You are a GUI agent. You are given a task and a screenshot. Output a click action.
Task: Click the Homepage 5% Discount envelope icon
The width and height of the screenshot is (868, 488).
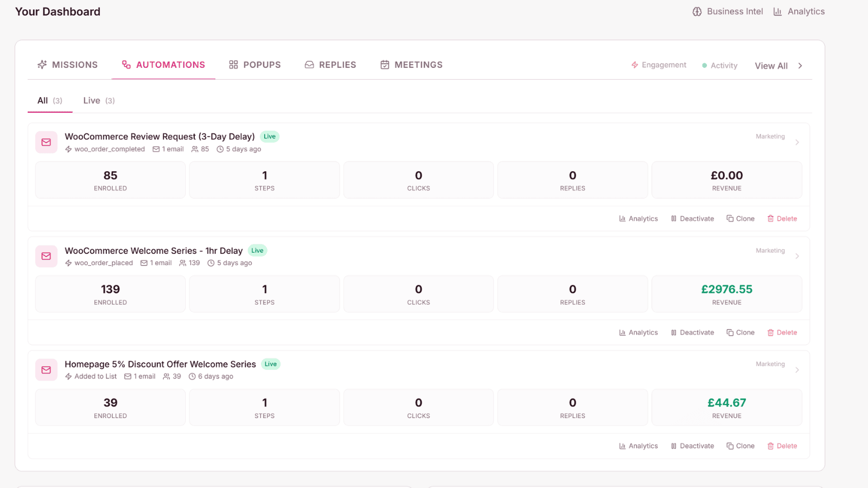[46, 370]
